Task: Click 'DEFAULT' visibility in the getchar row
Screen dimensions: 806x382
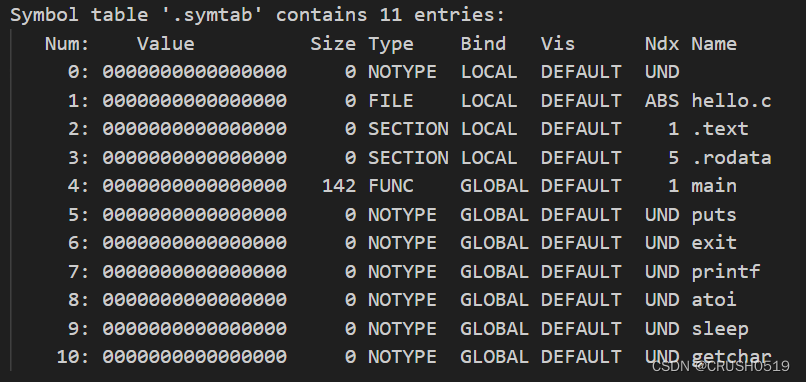Action: point(581,357)
